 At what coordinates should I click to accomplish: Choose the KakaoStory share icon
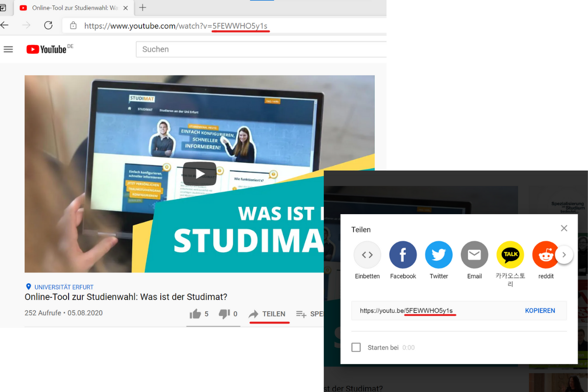510,255
